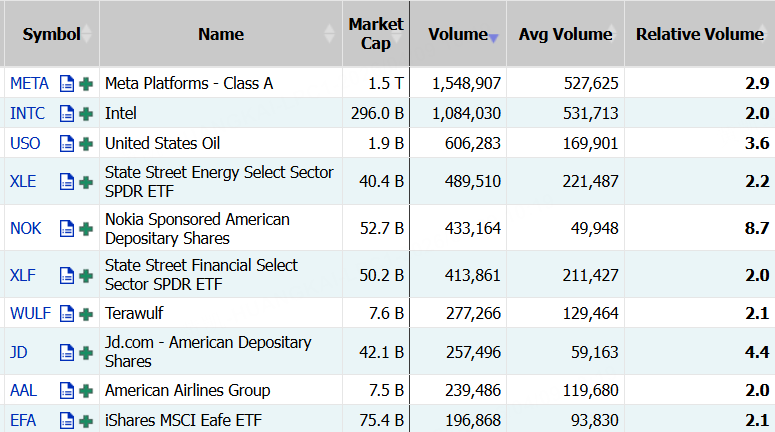Click the Volume descending sort arrow

[x=493, y=38]
